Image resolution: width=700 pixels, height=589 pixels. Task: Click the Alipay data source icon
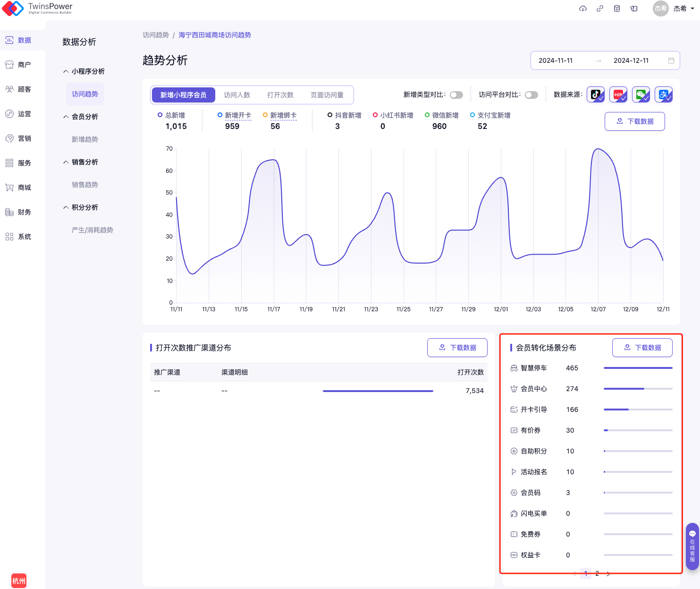664,94
